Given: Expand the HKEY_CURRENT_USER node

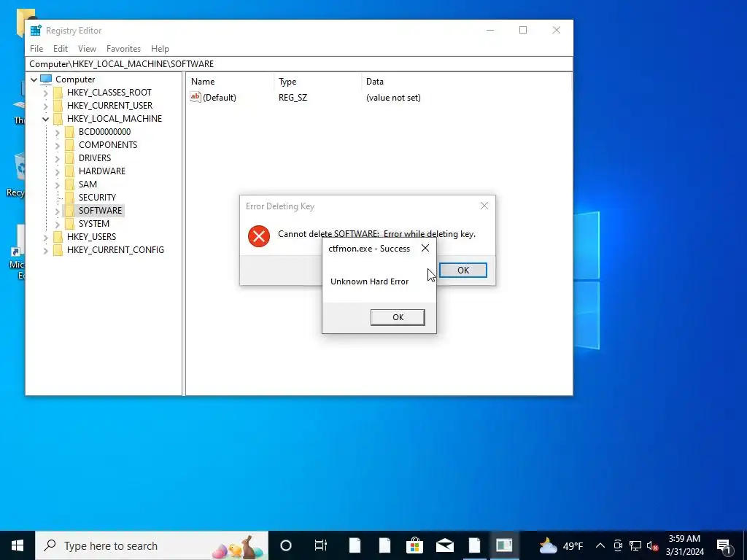Looking at the screenshot, I should 46,106.
